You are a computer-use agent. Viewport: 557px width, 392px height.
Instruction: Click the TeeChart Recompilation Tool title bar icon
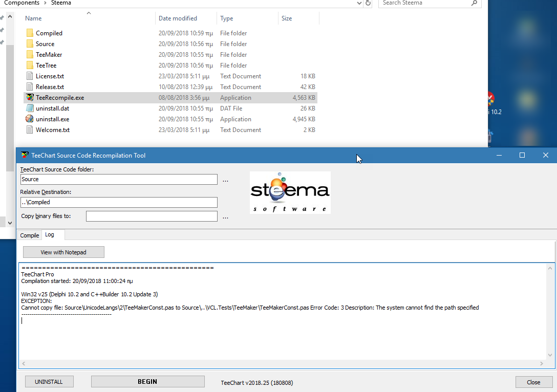pyautogui.click(x=25, y=155)
